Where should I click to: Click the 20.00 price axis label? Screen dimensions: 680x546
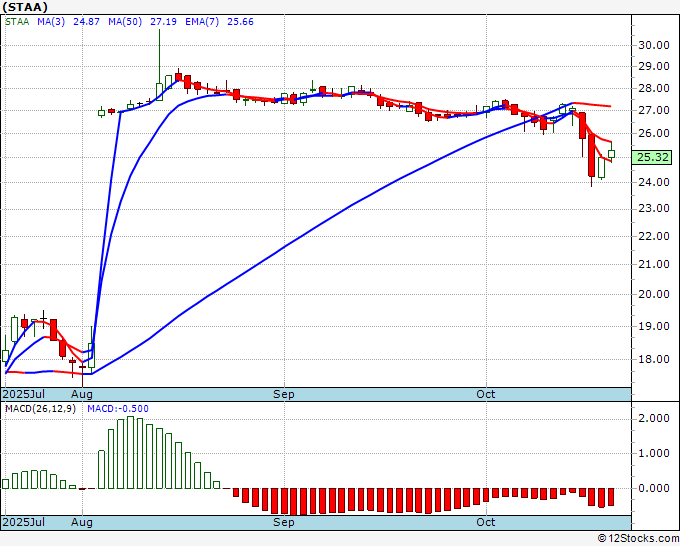pos(654,294)
